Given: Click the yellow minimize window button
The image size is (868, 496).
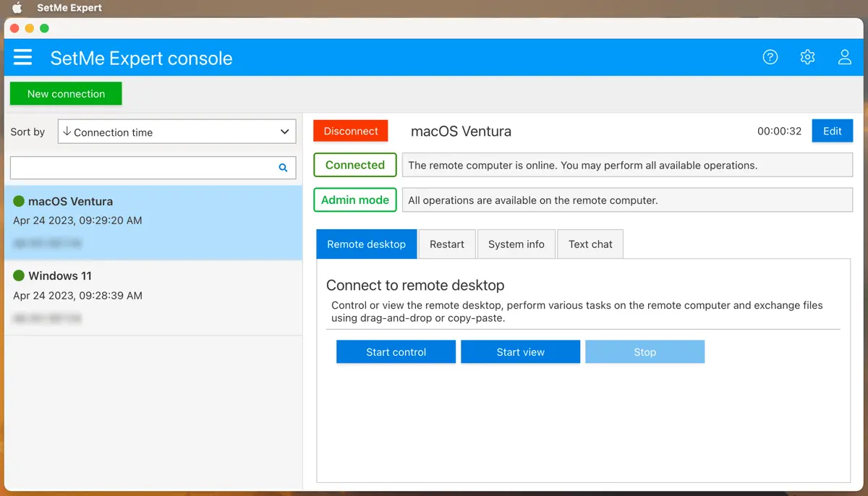Looking at the screenshot, I should coord(30,28).
